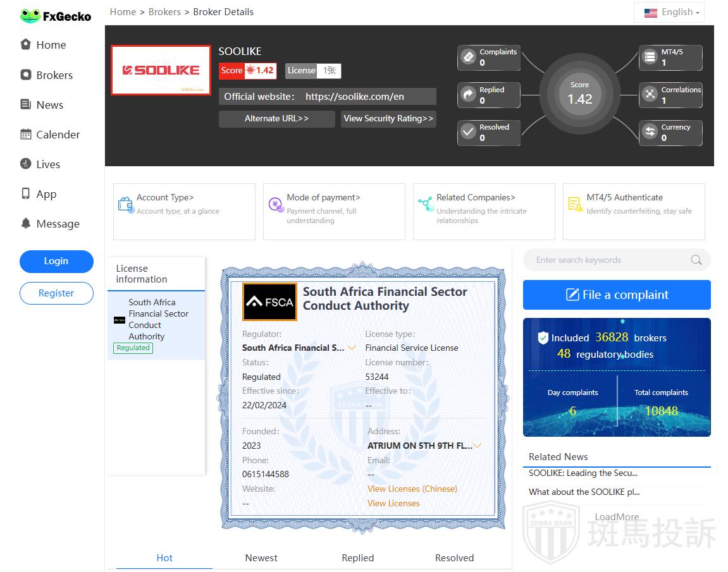Click the Replied arrow icon

(x=468, y=95)
